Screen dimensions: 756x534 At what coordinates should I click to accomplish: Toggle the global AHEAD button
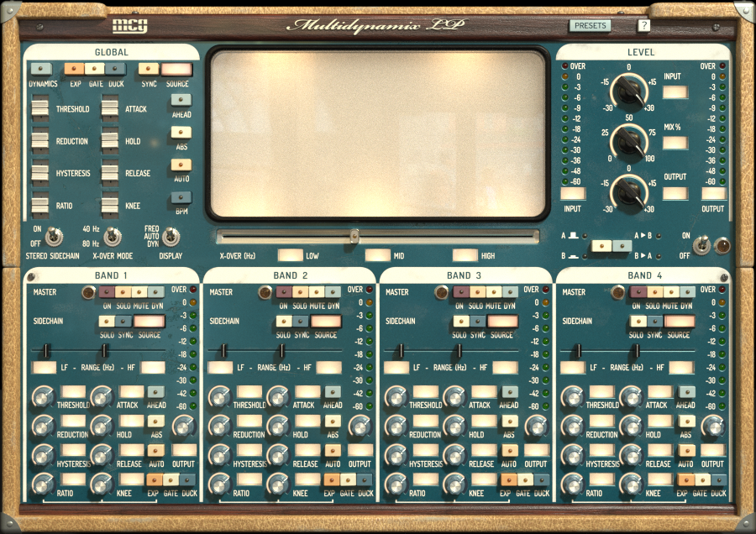coord(181,100)
